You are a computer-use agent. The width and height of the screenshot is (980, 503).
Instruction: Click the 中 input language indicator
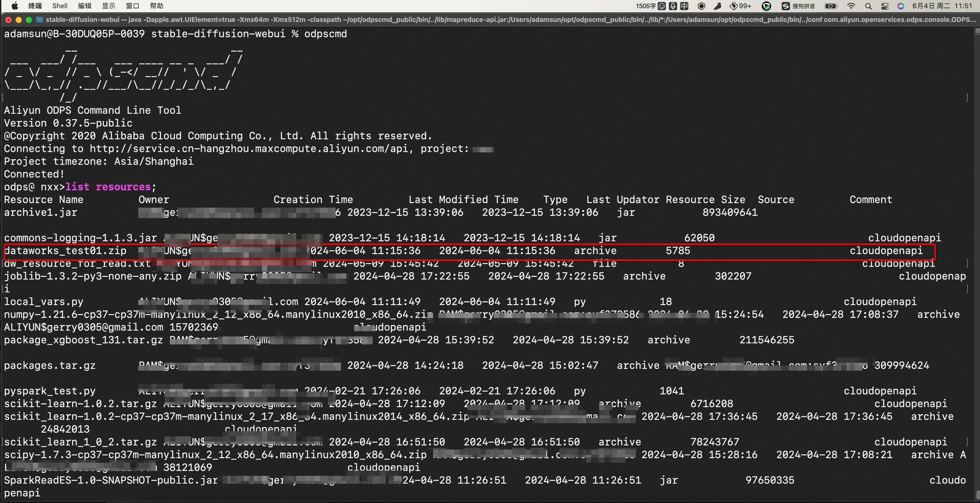(684, 6)
